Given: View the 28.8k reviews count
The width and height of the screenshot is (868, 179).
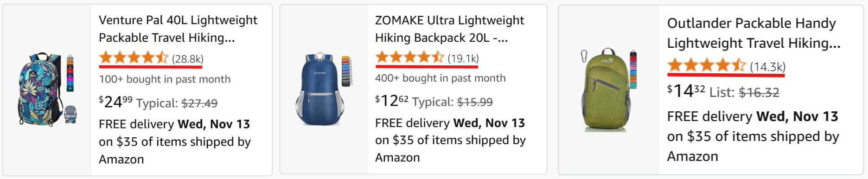Looking at the screenshot, I should pos(188,59).
